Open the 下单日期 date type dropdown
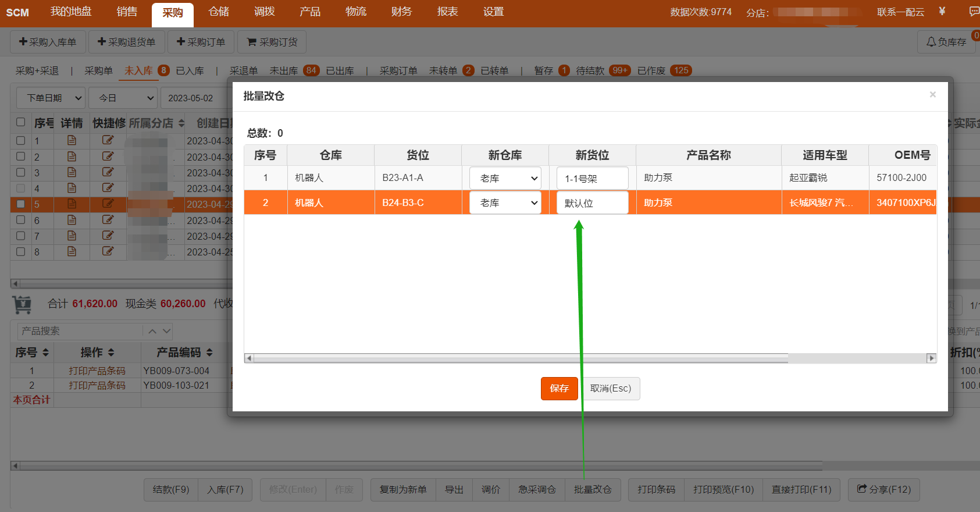The image size is (980, 512). pos(50,98)
